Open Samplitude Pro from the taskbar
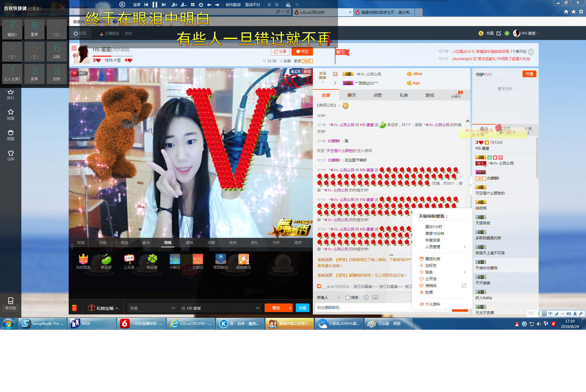 click(x=42, y=324)
